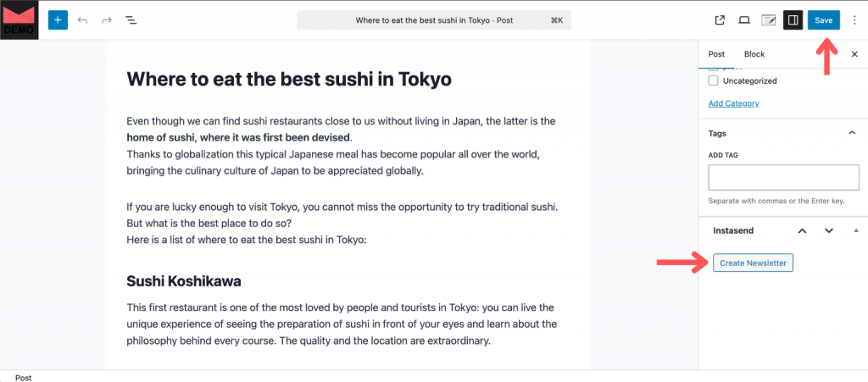Collapse the Tags panel
Image resolution: width=868 pixels, height=382 pixels.
[852, 133]
